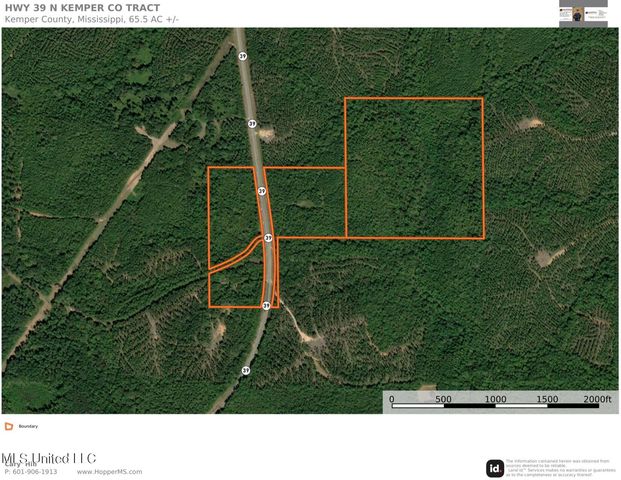This screenshot has height=480, width=621.
Task: Select the large square eastern parcel
Action: (414, 167)
